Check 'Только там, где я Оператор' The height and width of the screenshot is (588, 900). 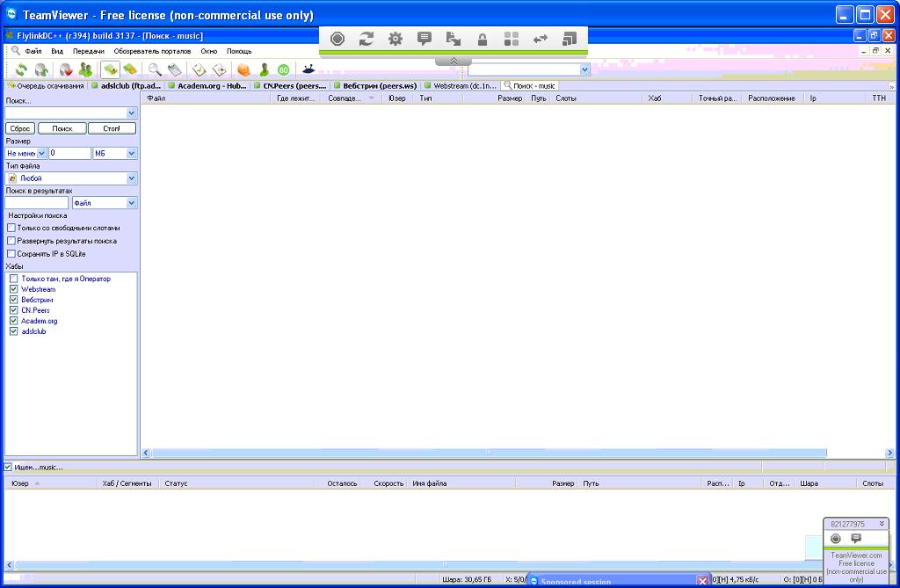pos(14,279)
